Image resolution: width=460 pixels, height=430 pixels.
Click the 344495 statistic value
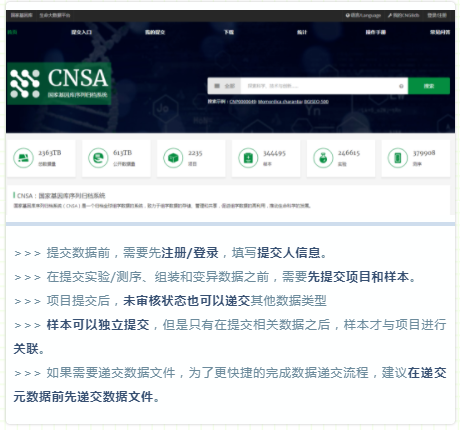[274, 153]
